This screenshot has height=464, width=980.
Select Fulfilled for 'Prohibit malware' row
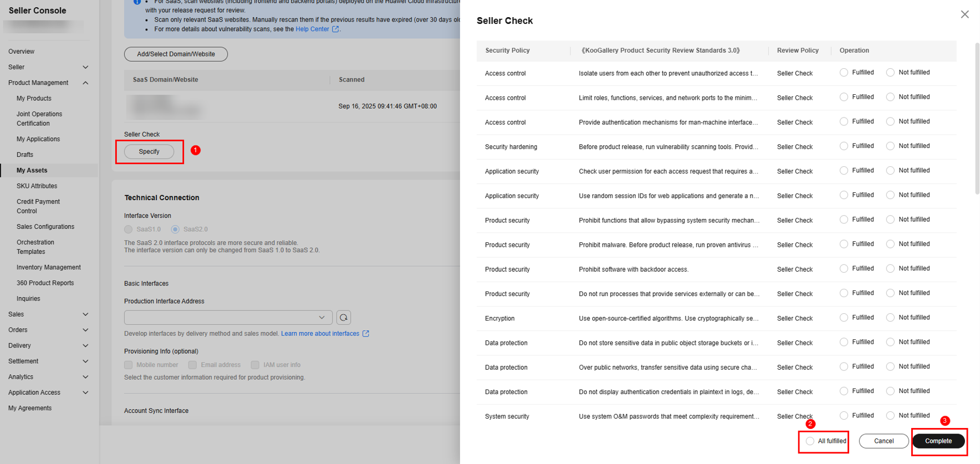tap(844, 244)
